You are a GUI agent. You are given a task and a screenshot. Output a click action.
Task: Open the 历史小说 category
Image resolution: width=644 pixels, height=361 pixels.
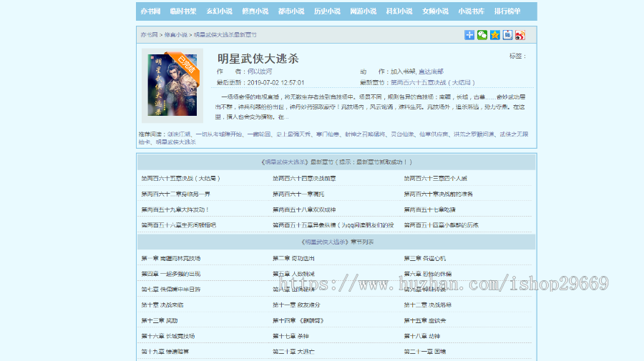327,11
